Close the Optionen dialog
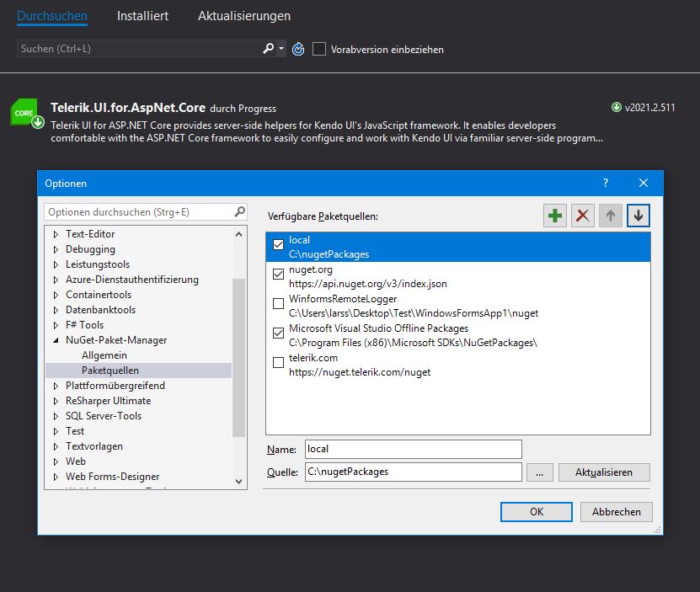The height and width of the screenshot is (592, 700). 644,183
